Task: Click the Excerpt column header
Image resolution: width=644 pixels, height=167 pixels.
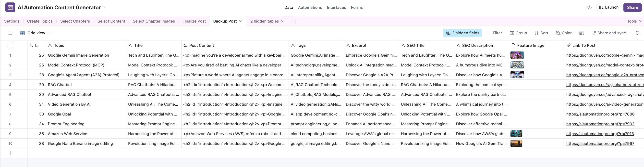Action: coord(371,45)
